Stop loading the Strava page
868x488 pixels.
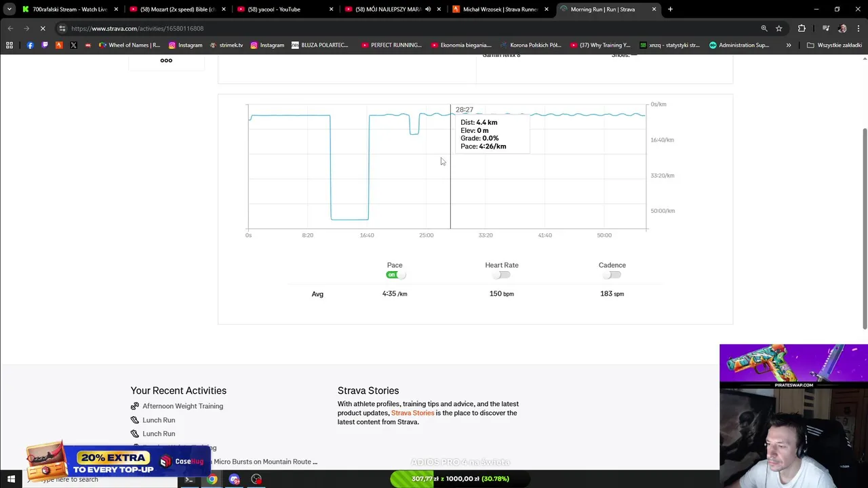(43, 28)
